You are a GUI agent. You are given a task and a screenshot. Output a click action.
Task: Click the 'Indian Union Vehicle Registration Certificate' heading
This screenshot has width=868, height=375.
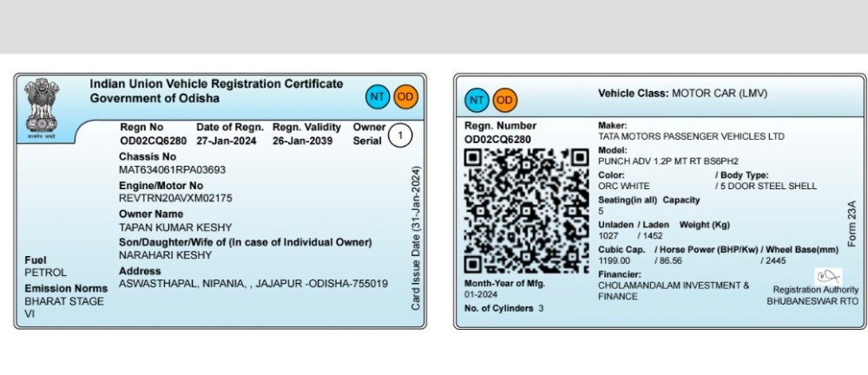(216, 84)
